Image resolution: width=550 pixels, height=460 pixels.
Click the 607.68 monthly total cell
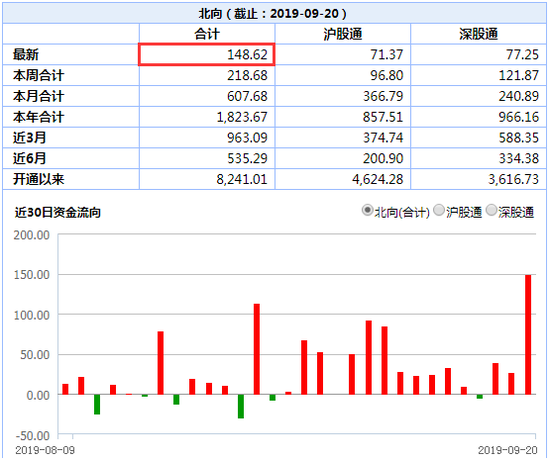[207, 96]
